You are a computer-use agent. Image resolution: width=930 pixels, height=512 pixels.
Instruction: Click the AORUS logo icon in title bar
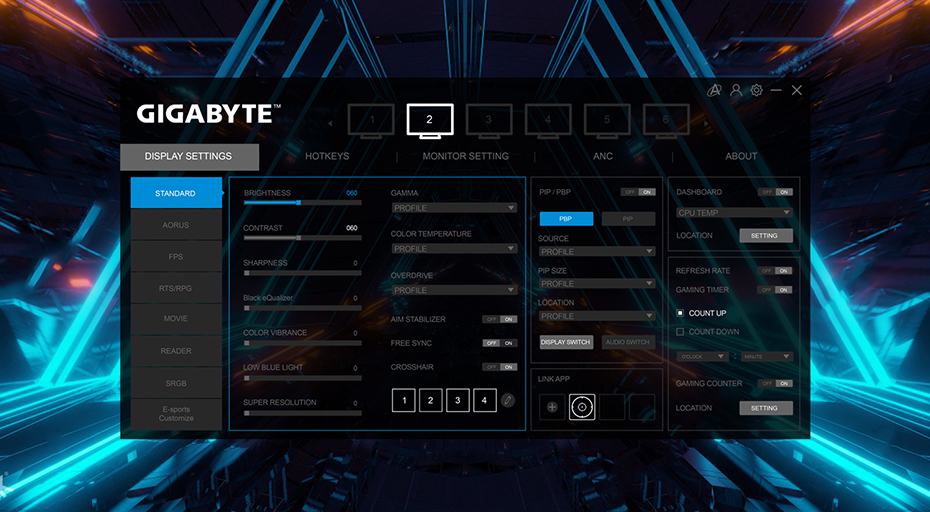tap(714, 90)
